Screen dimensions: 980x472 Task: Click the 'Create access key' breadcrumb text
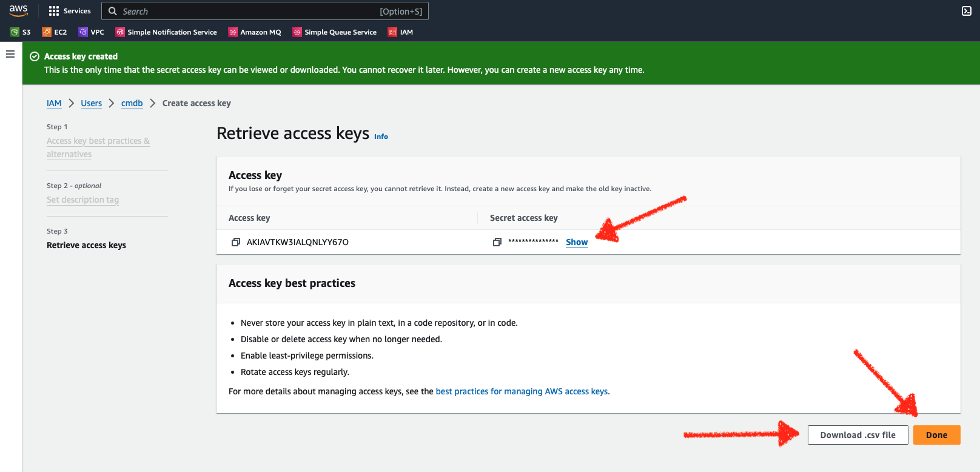(x=196, y=103)
